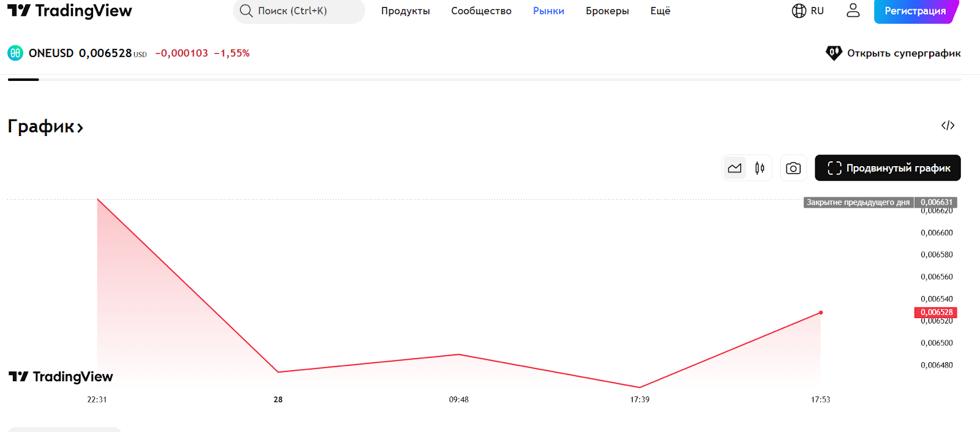Take chart snapshot with camera icon

(x=793, y=168)
